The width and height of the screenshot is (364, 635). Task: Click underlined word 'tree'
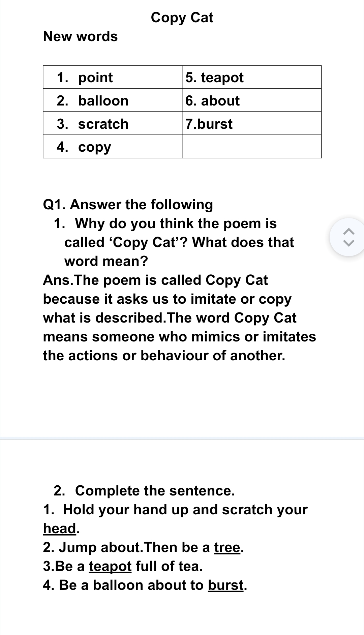(227, 547)
